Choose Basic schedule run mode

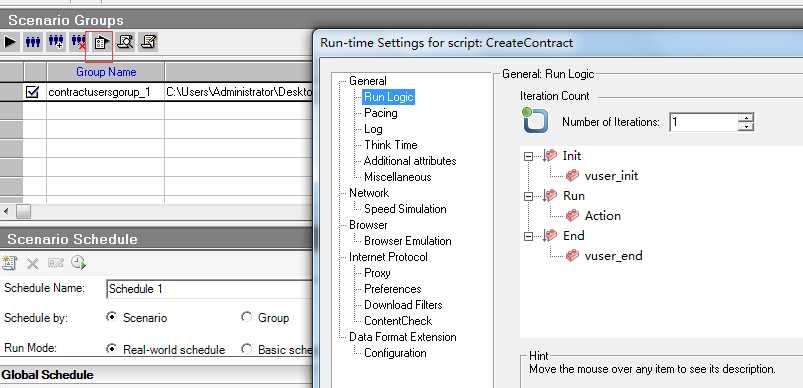point(246,349)
